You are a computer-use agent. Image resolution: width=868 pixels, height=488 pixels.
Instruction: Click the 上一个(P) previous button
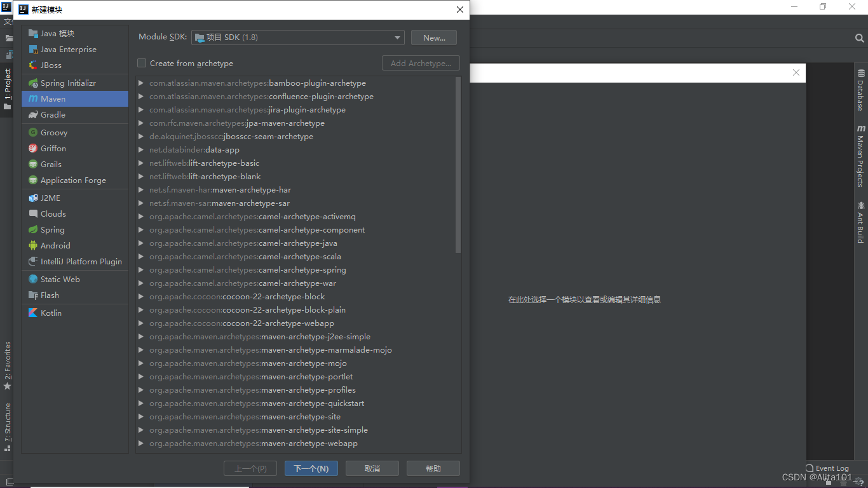pos(250,468)
